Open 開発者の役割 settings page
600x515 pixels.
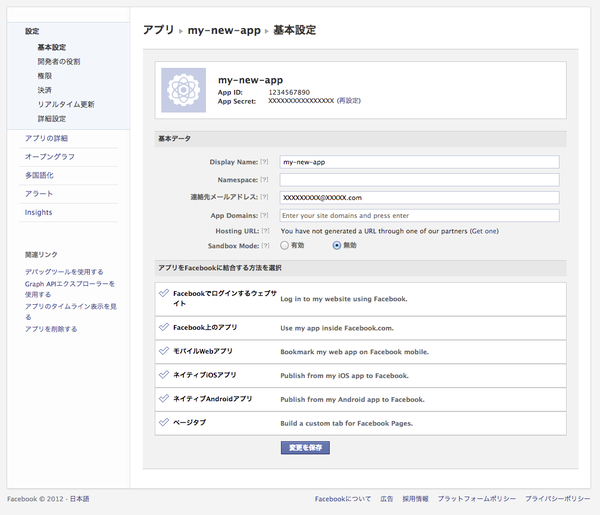[59, 62]
